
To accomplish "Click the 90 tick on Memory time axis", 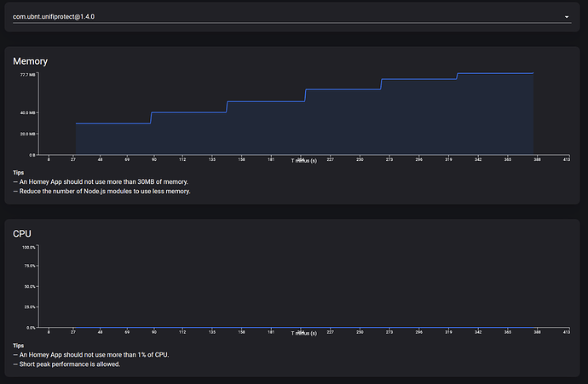I will pos(154,159).
